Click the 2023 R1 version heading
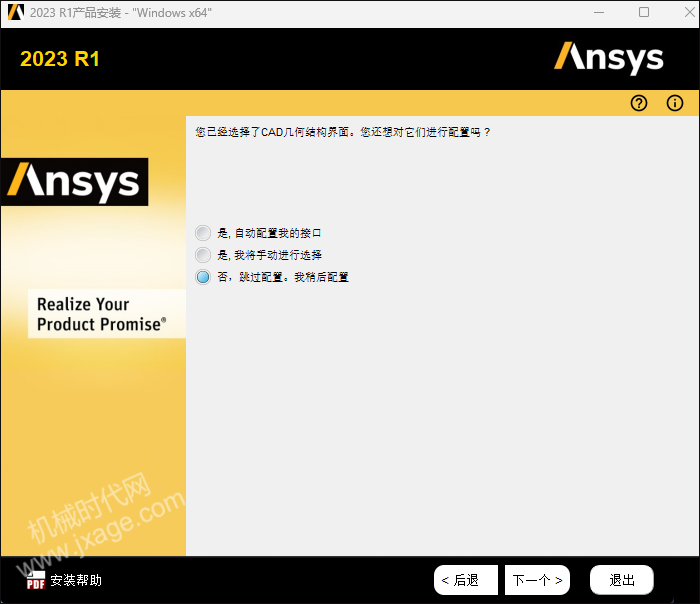 pos(60,59)
